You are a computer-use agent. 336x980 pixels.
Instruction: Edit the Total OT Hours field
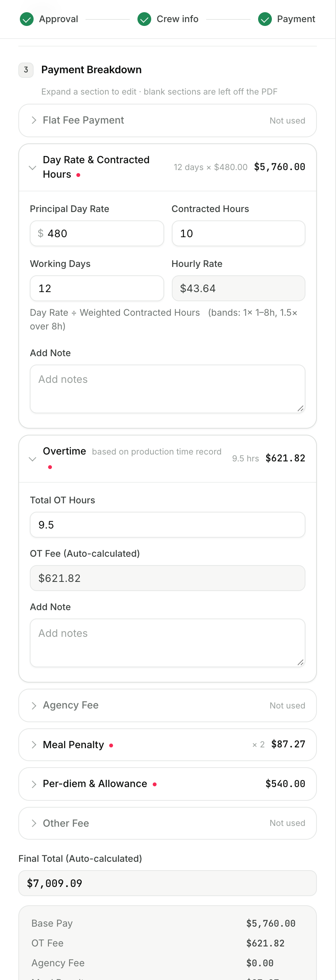click(x=168, y=525)
